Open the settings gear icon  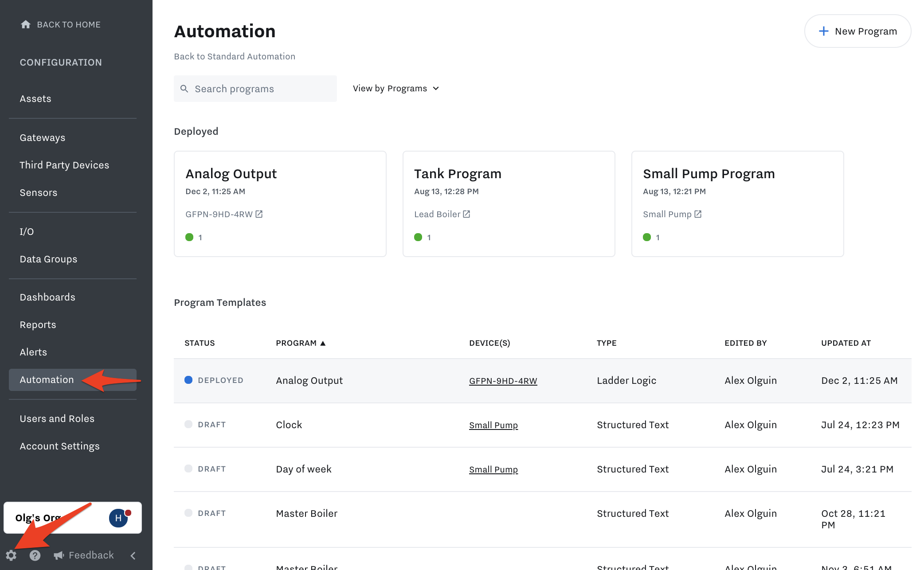pyautogui.click(x=11, y=555)
